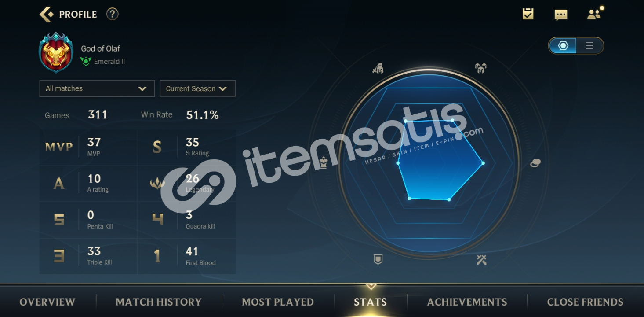644x317 pixels.
Task: Open the chat messages icon
Action: [561, 15]
